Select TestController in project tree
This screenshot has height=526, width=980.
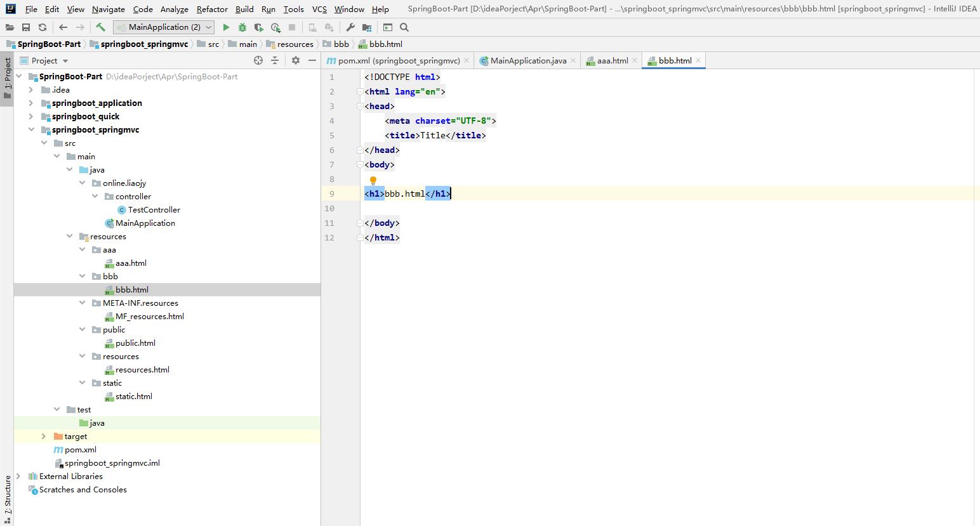[154, 209]
